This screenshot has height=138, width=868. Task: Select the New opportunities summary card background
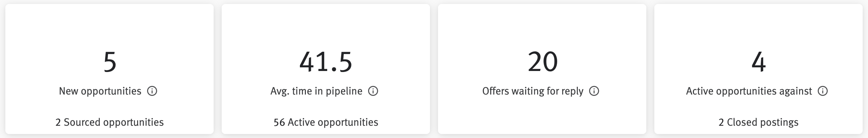(109, 27)
